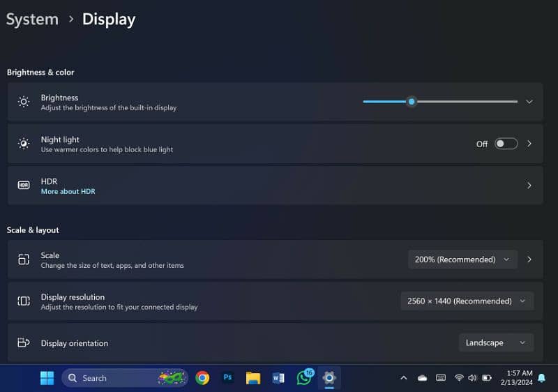Open WhatsApp with 16 notifications
Image resolution: width=558 pixels, height=392 pixels.
[x=304, y=378]
